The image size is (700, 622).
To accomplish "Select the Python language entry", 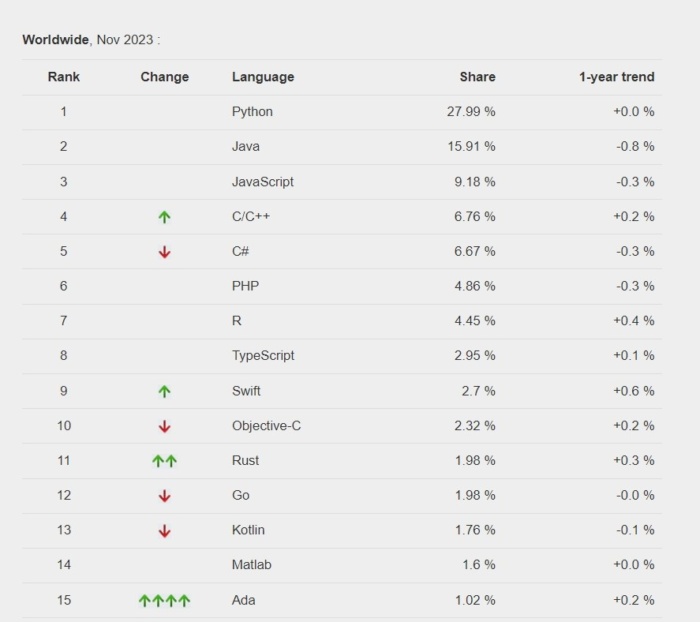I will click(x=252, y=112).
